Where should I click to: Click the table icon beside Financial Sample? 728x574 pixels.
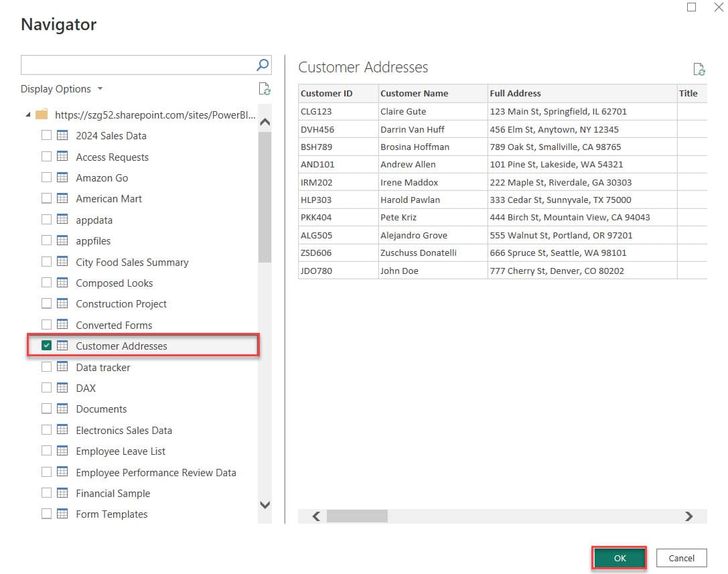point(62,493)
